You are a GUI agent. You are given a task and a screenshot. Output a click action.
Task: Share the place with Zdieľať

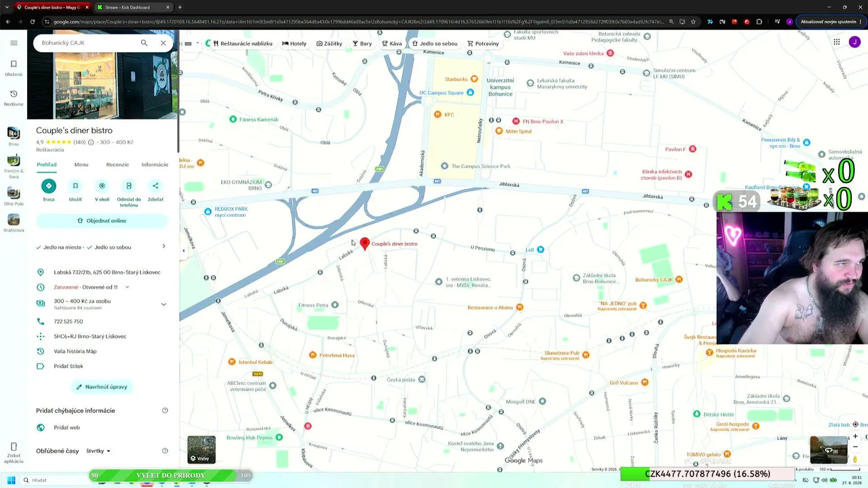155,190
